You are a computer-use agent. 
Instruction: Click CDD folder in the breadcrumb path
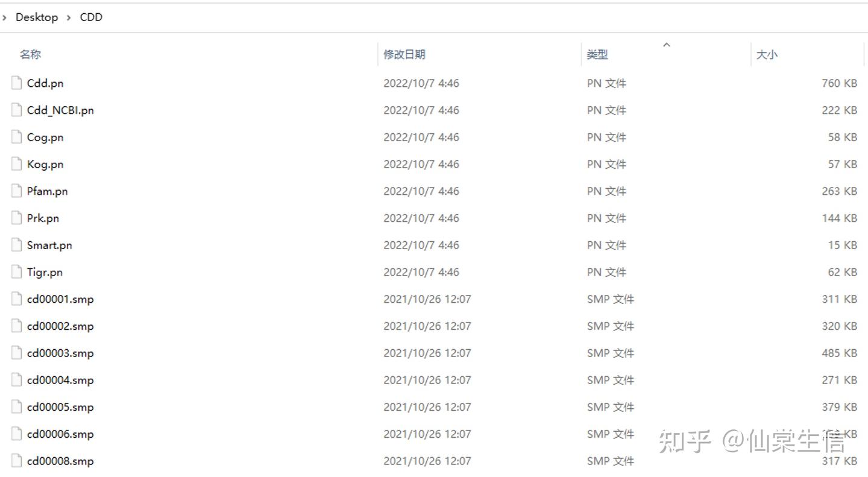pos(91,17)
